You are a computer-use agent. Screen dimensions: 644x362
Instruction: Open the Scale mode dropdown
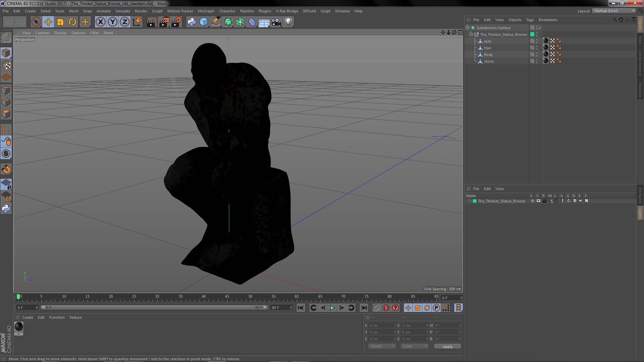(415, 346)
